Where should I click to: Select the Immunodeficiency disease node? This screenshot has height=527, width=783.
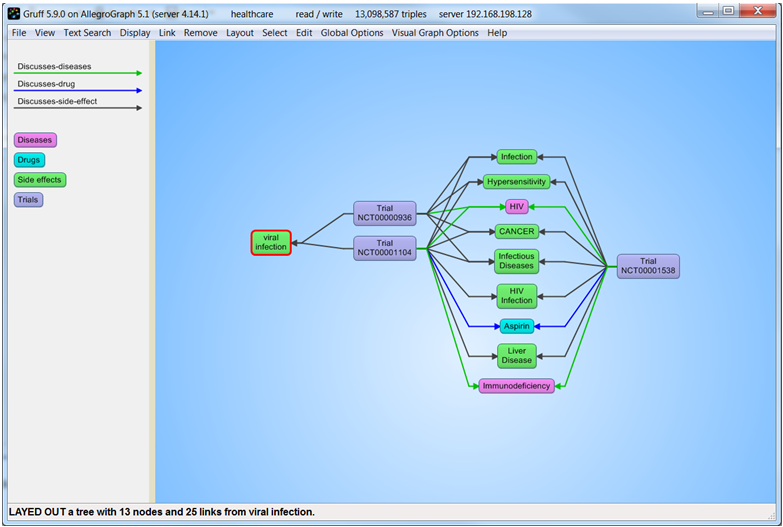(x=516, y=386)
